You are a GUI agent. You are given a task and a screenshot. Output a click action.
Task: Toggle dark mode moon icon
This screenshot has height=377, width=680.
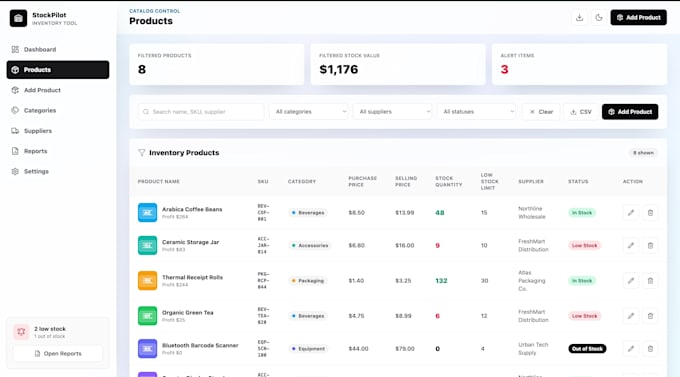click(599, 17)
